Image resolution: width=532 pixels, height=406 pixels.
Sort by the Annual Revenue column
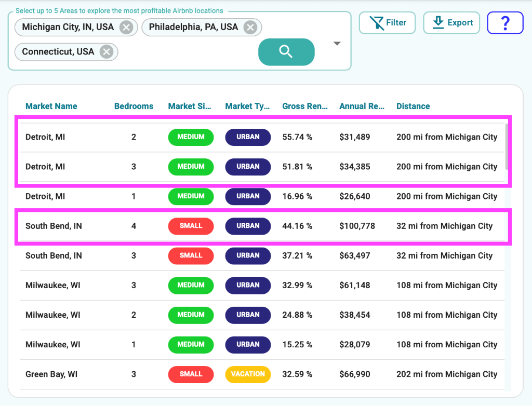click(362, 106)
